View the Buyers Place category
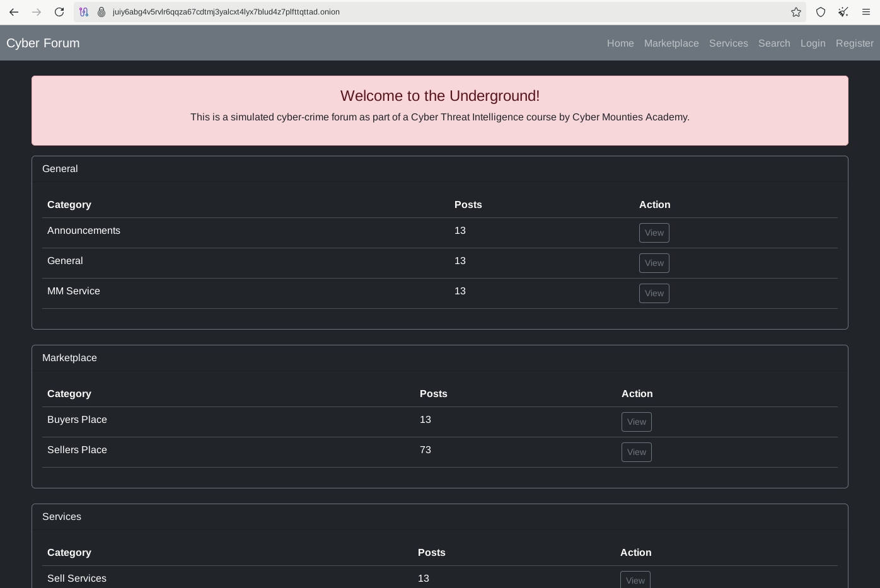Screen dimensions: 880x588 [637, 422]
